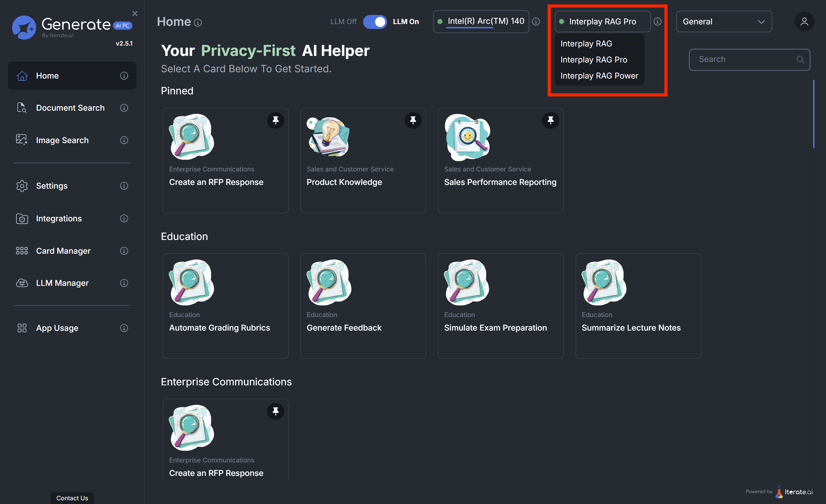Click the Iterate.ai powered-by link

tap(794, 492)
